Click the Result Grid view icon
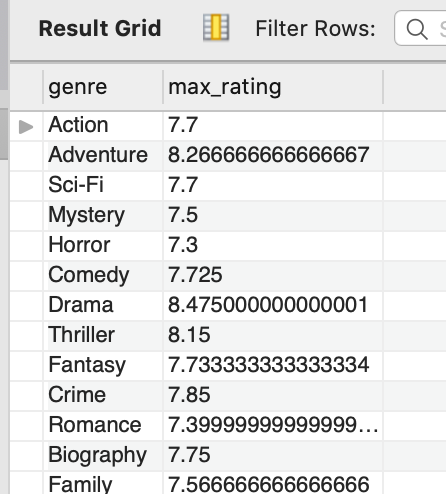Viewport: 446px width, 494px height. tap(216, 27)
